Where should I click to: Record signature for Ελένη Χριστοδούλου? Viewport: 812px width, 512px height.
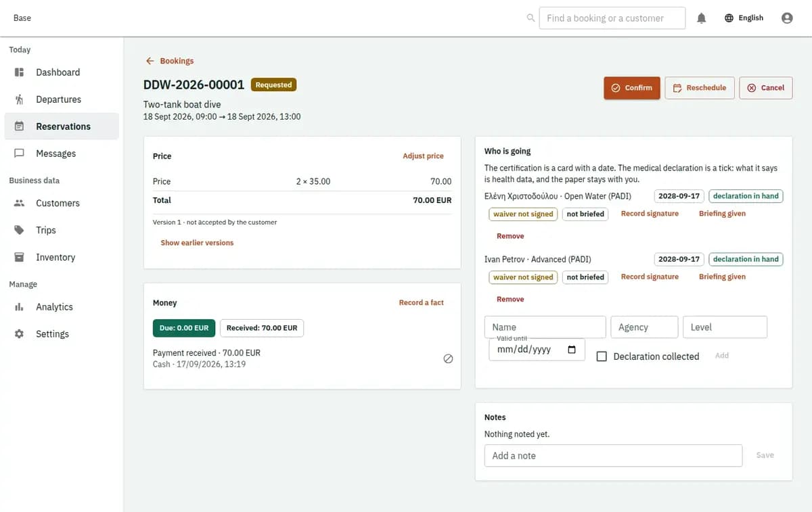(650, 214)
